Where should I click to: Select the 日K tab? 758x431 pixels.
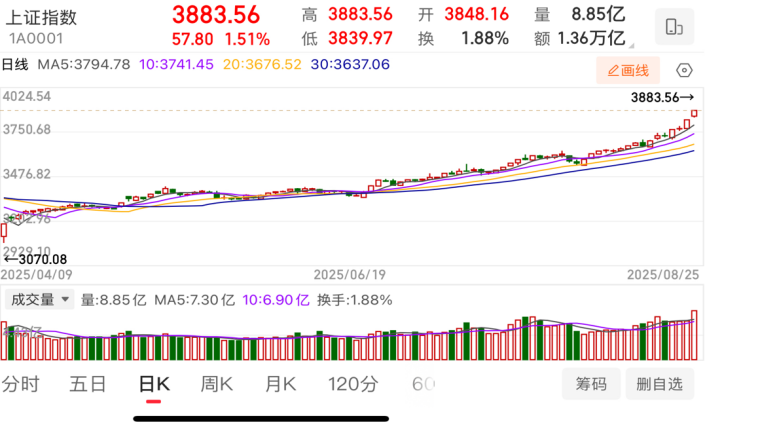click(154, 384)
